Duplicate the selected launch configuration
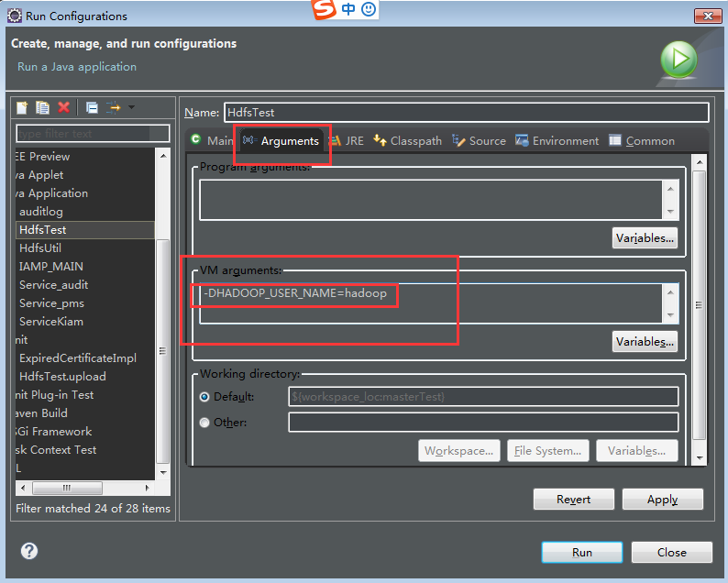This screenshot has width=728, height=583. [x=43, y=107]
